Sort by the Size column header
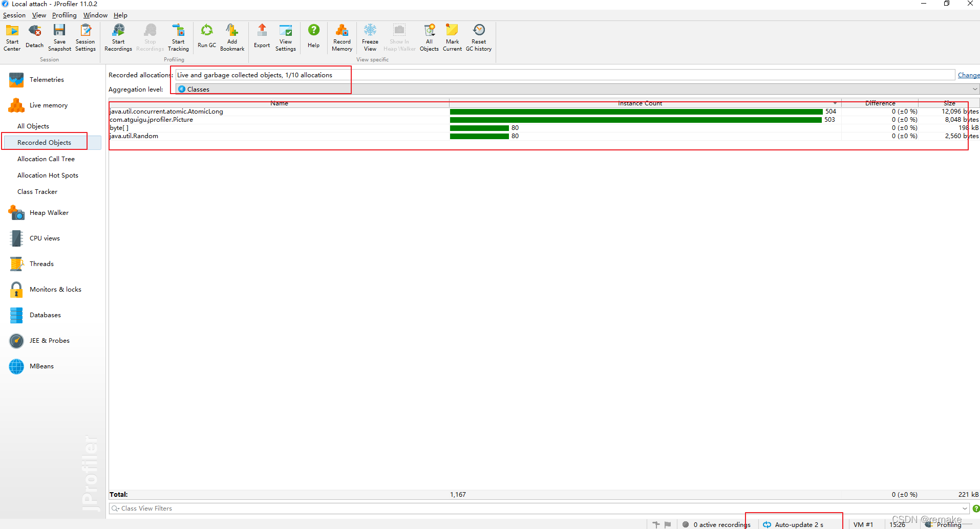The width and height of the screenshot is (980, 529). pyautogui.click(x=949, y=103)
